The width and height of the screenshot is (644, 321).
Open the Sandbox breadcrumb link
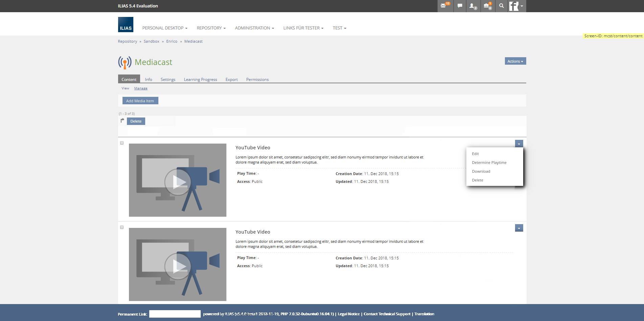pyautogui.click(x=151, y=41)
